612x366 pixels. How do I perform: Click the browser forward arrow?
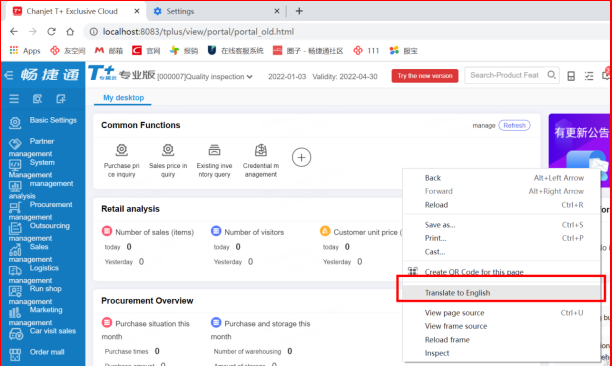click(x=33, y=32)
